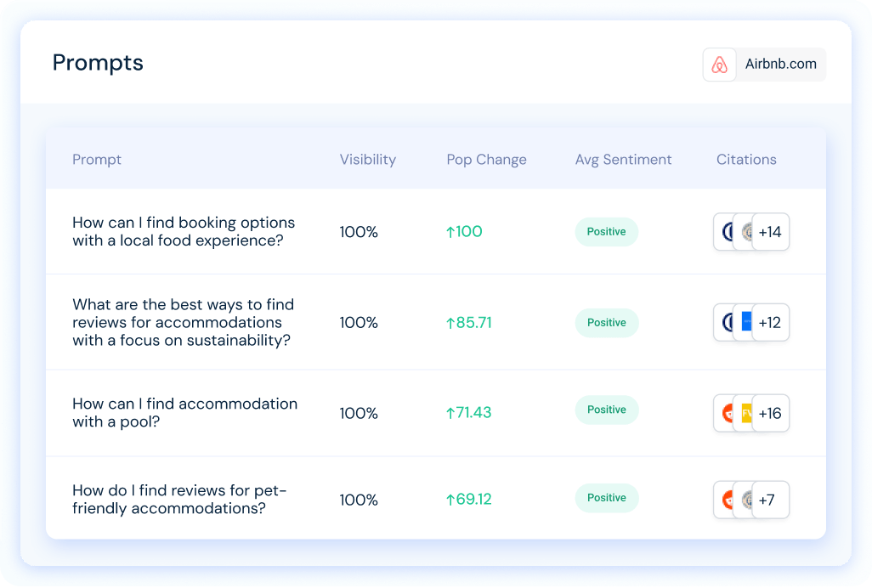Viewport: 872px width, 588px height.
Task: Click the 85.71 pop change value
Action: click(x=469, y=322)
